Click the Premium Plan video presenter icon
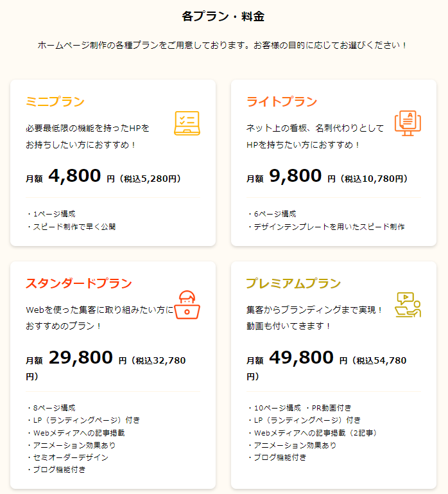This screenshot has height=494, width=448. tap(407, 304)
